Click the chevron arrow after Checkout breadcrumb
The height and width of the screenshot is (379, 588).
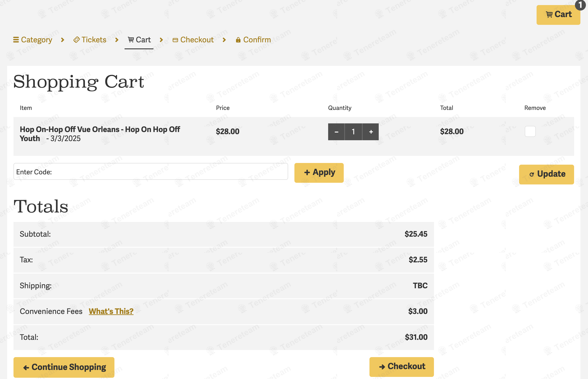(x=224, y=40)
